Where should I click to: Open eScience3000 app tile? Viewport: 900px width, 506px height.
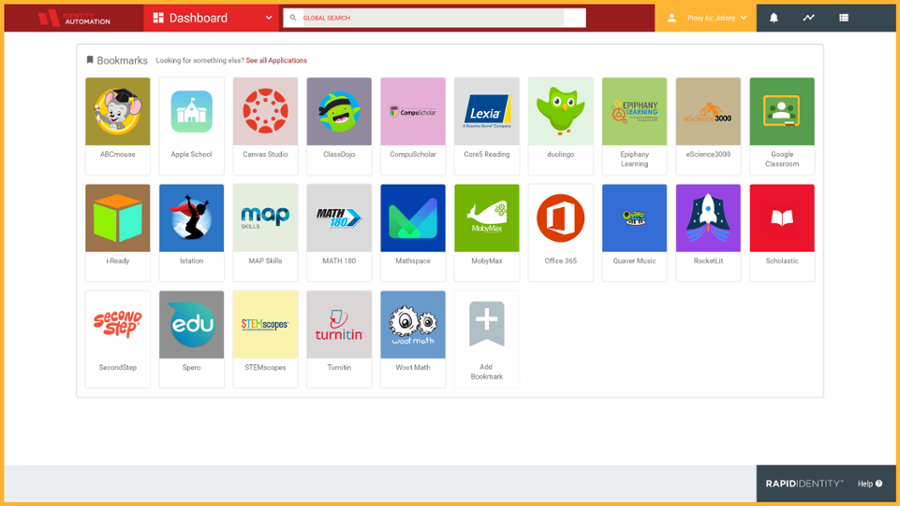pos(708,126)
